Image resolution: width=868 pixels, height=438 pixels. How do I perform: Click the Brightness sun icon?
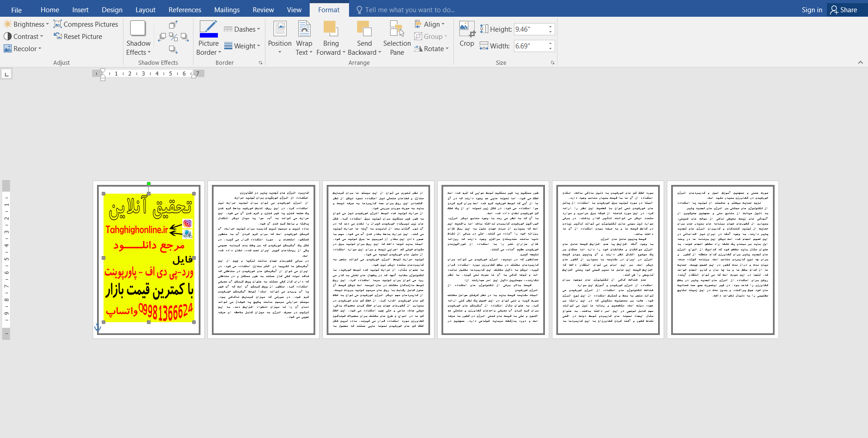point(8,24)
